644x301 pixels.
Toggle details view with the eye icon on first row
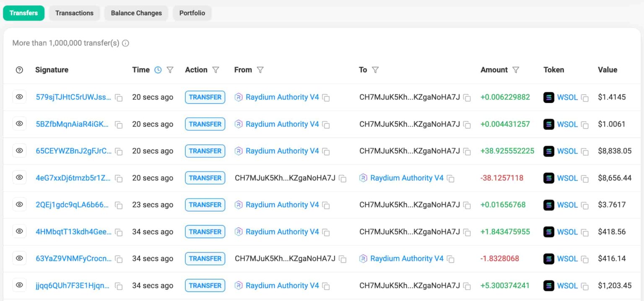click(19, 97)
